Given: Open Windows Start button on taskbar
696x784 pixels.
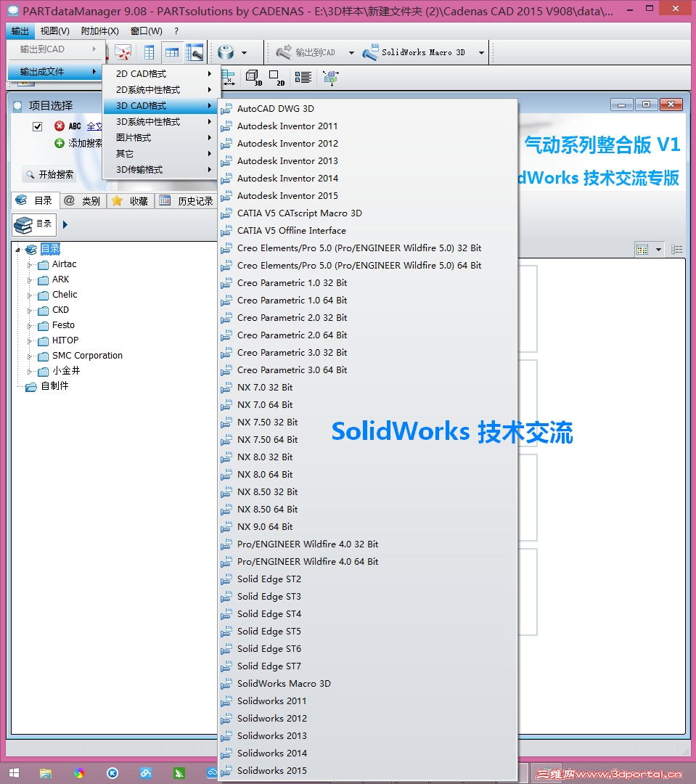Looking at the screenshot, I should pyautogui.click(x=14, y=773).
